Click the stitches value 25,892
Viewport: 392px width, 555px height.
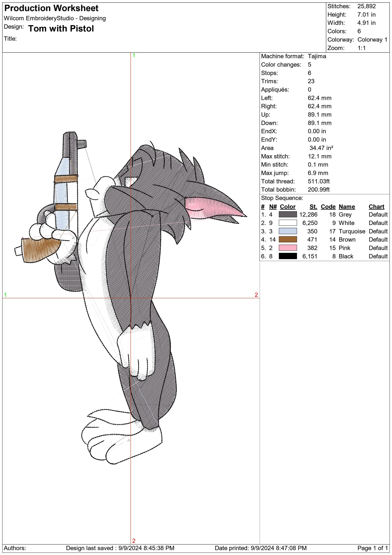tap(366, 6)
